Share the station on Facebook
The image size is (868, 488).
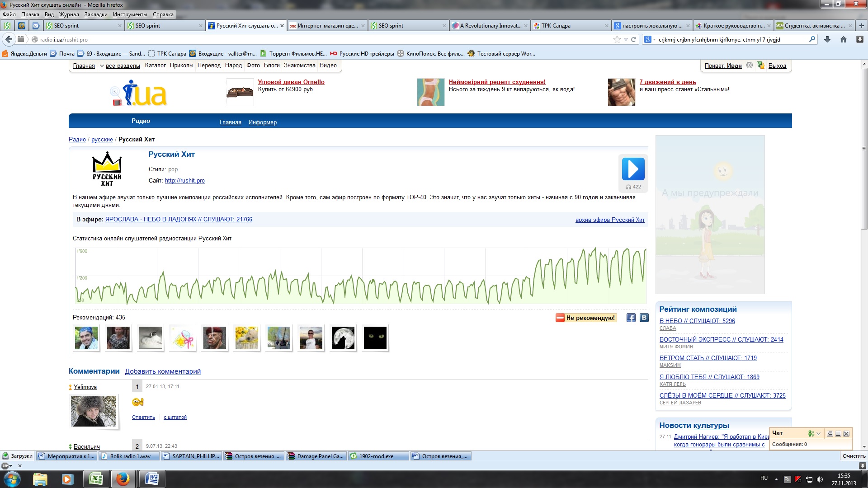click(x=631, y=318)
